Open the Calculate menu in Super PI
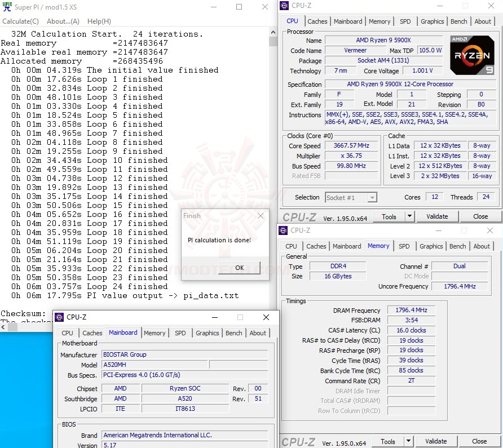Viewport: 503px width, 448px height. pos(20,21)
